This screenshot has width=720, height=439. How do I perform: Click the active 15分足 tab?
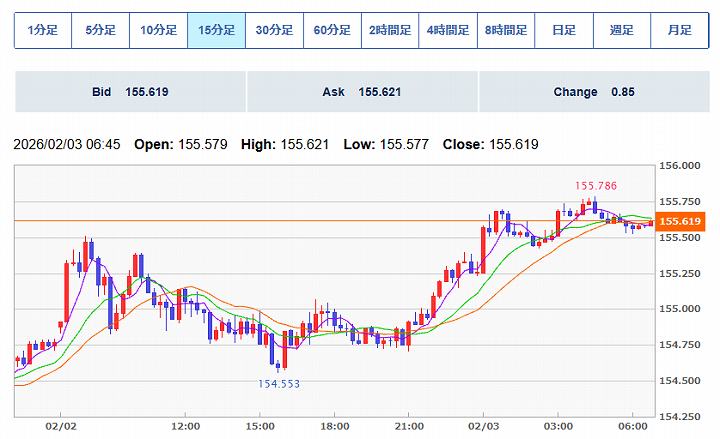217,30
